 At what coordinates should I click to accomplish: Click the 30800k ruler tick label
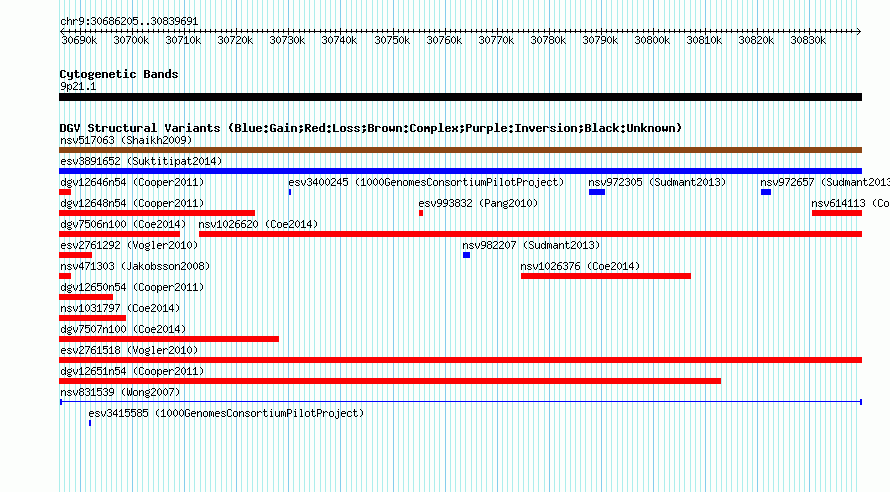[x=652, y=40]
